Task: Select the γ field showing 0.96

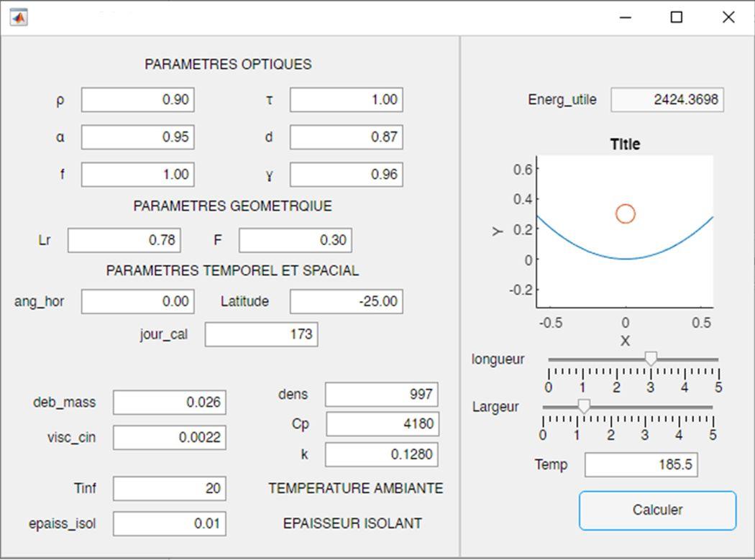Action: [x=346, y=174]
